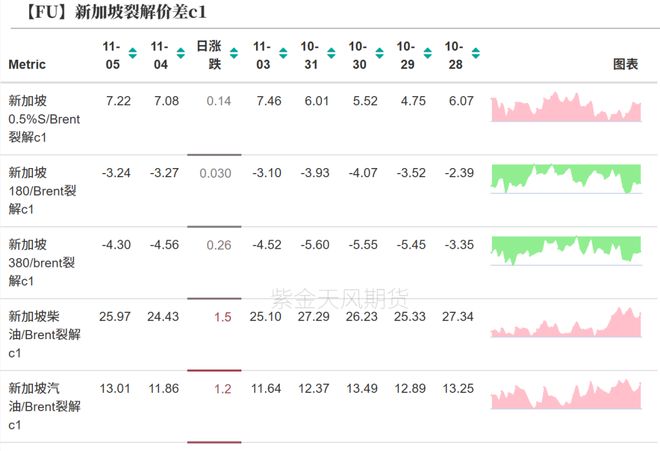View the 新加坡柴油/Brent裂解c1 trend chart
This screenshot has width=660, height=451.
click(566, 322)
